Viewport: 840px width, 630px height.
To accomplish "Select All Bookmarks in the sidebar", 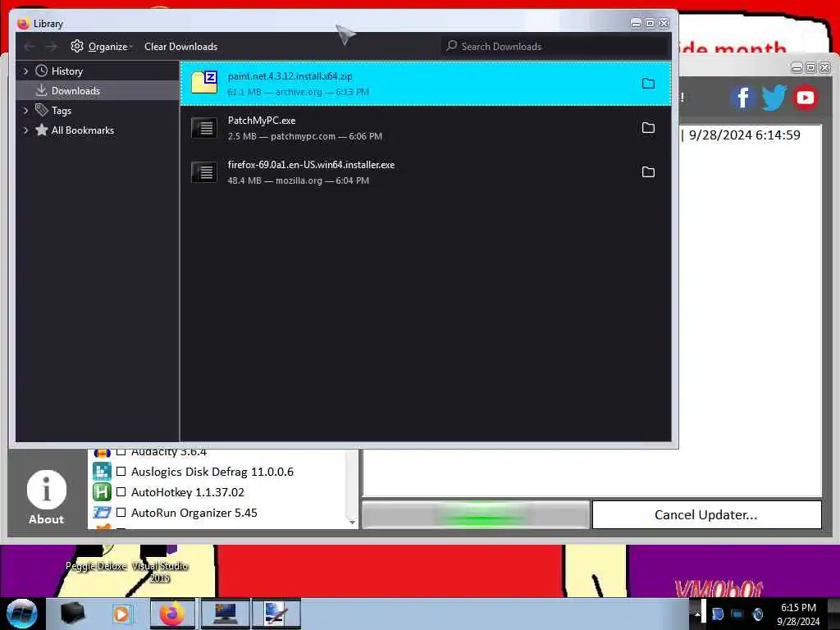I will (x=83, y=130).
